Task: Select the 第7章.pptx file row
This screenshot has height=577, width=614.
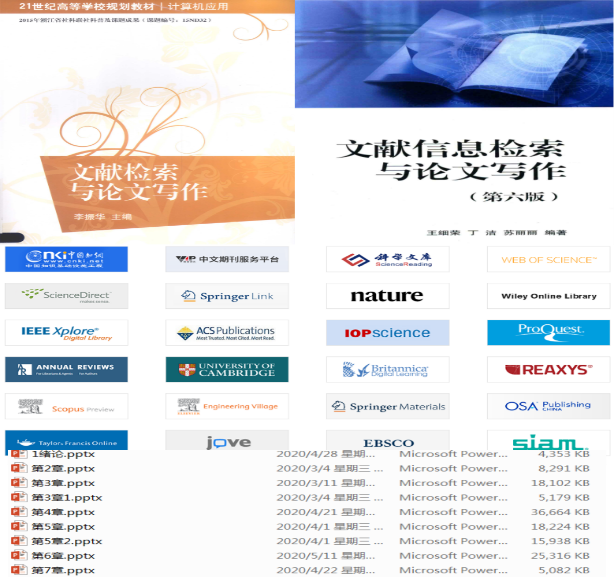Action: [x=63, y=570]
